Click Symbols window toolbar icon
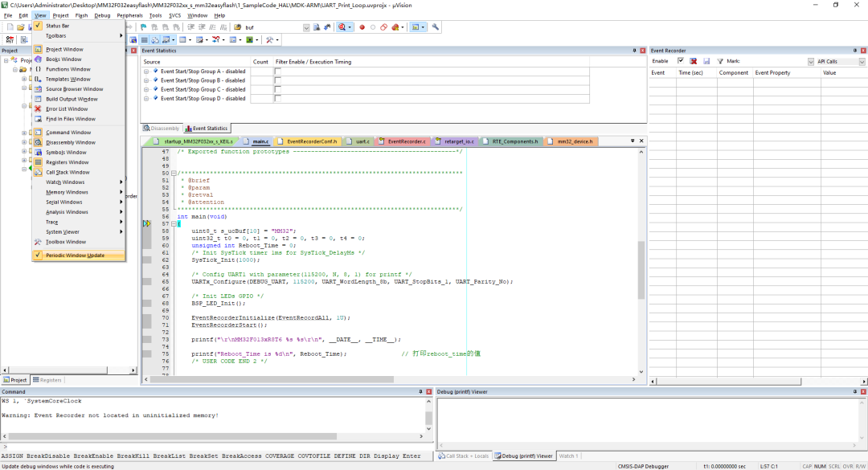Image resolution: width=868 pixels, height=470 pixels. coord(133,40)
